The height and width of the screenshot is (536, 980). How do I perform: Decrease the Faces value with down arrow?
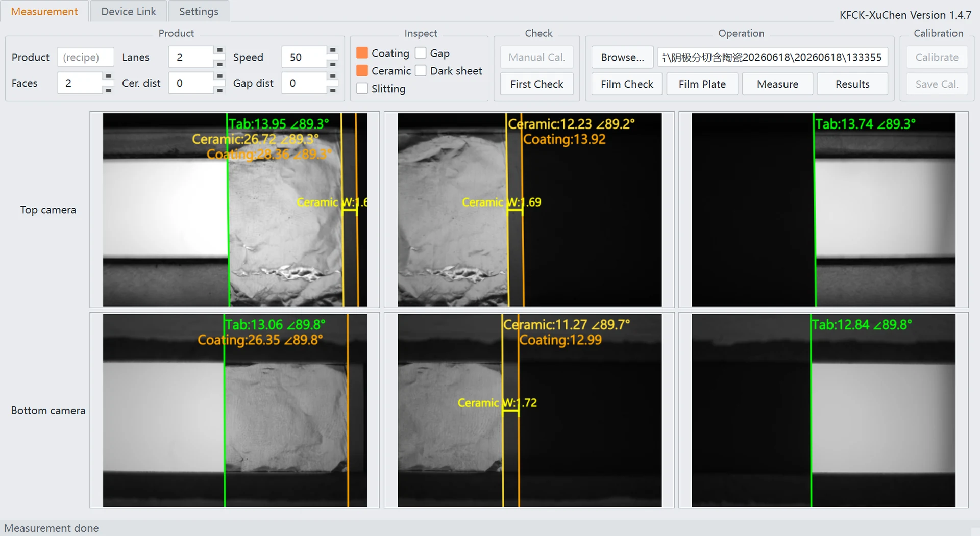[108, 89]
